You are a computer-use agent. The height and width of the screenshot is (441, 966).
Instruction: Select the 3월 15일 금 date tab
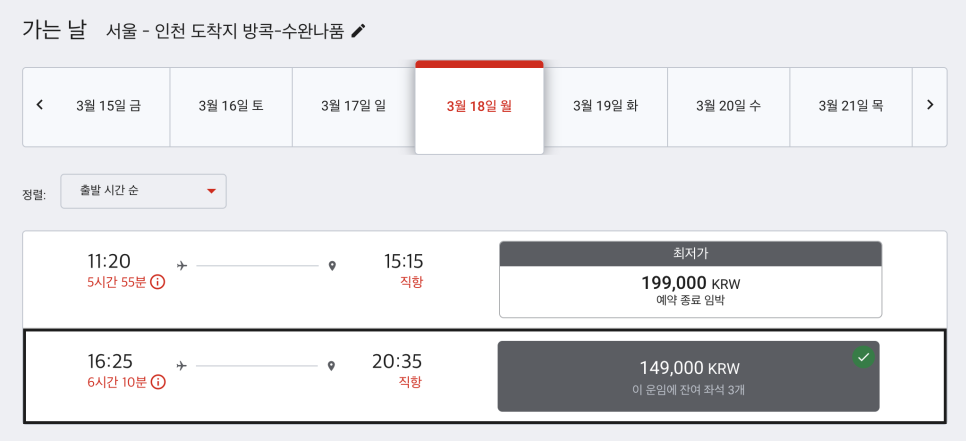(x=108, y=106)
